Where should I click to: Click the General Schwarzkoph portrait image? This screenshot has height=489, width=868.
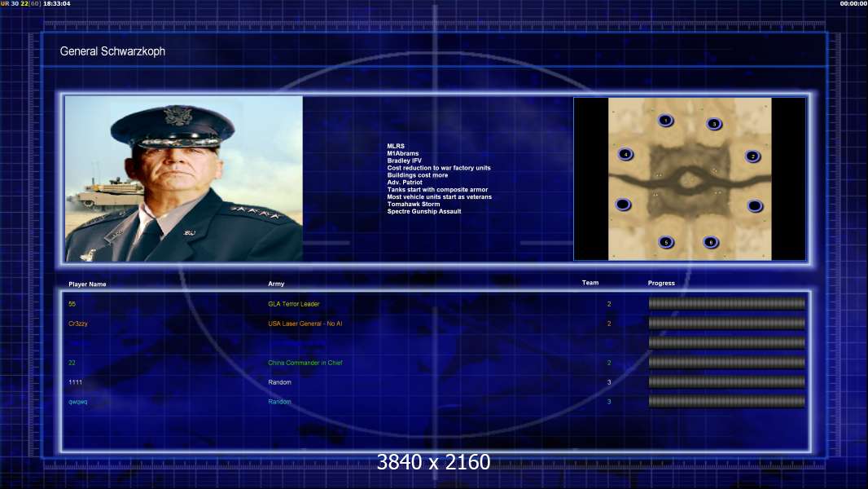click(184, 178)
